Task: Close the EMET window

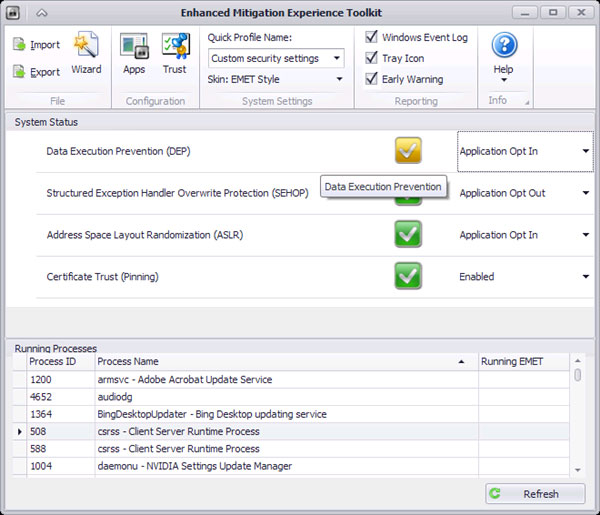Action: click(581, 13)
